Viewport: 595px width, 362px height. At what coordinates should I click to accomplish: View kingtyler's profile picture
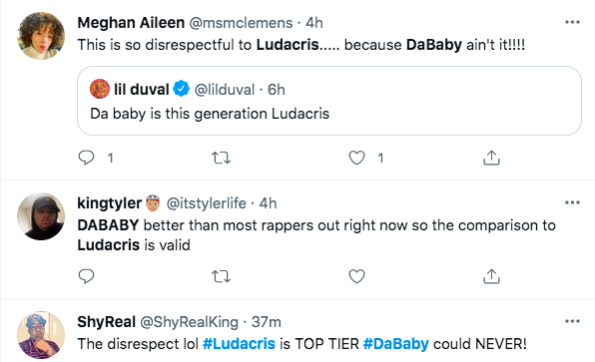[x=41, y=216]
